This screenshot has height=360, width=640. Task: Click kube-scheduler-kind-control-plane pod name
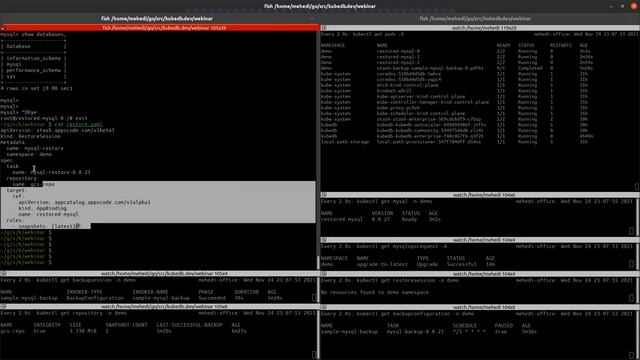(x=421, y=113)
